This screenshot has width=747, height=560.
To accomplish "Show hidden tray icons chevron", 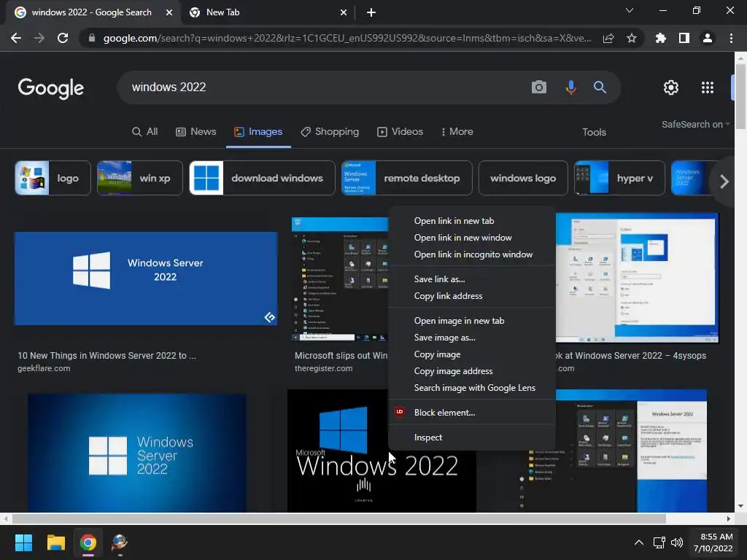I will click(639, 542).
